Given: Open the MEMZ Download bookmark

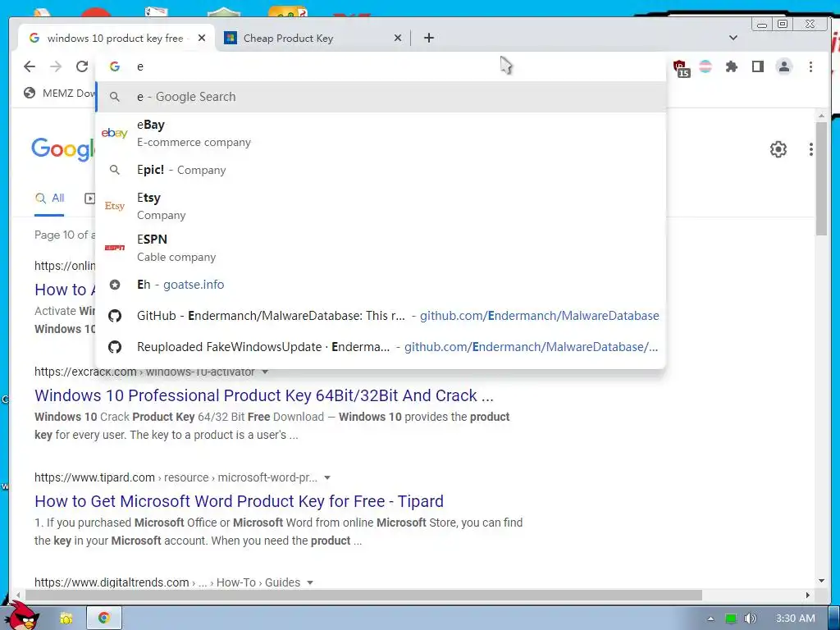Looking at the screenshot, I should pos(59,94).
